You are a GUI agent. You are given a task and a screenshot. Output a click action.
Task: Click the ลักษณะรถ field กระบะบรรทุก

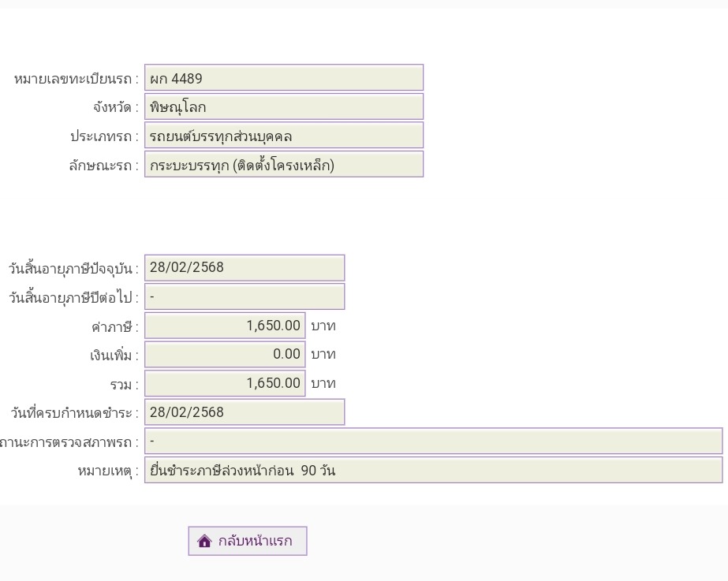click(x=284, y=164)
